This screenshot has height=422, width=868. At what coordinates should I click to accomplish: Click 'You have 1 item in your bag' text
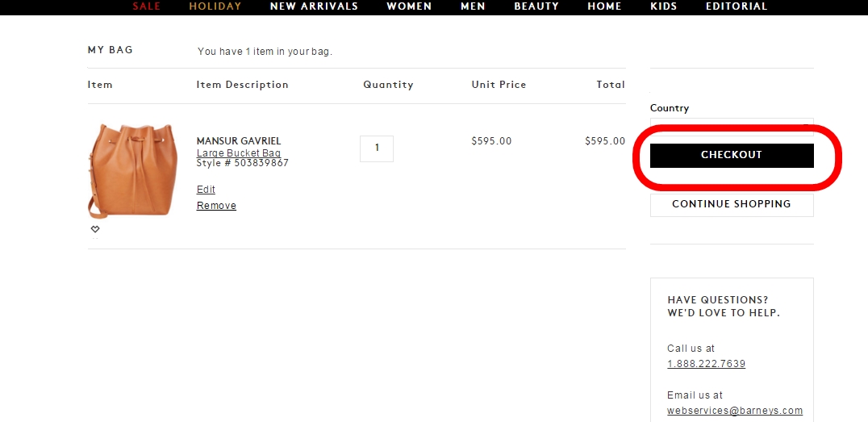point(265,52)
